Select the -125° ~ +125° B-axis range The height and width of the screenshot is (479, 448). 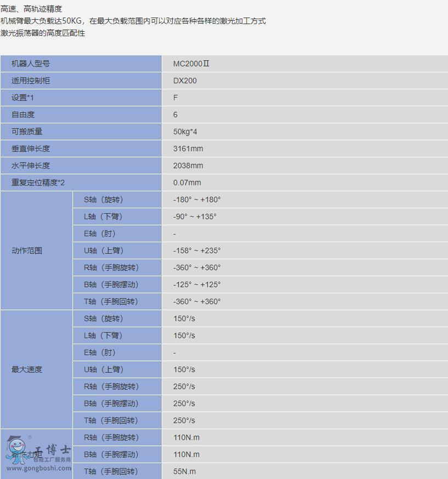click(x=197, y=284)
